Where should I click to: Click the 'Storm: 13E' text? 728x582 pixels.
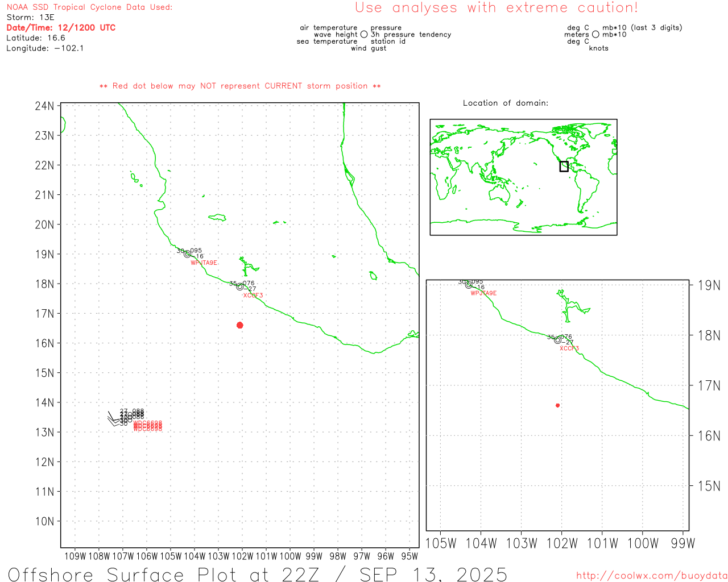pyautogui.click(x=30, y=18)
